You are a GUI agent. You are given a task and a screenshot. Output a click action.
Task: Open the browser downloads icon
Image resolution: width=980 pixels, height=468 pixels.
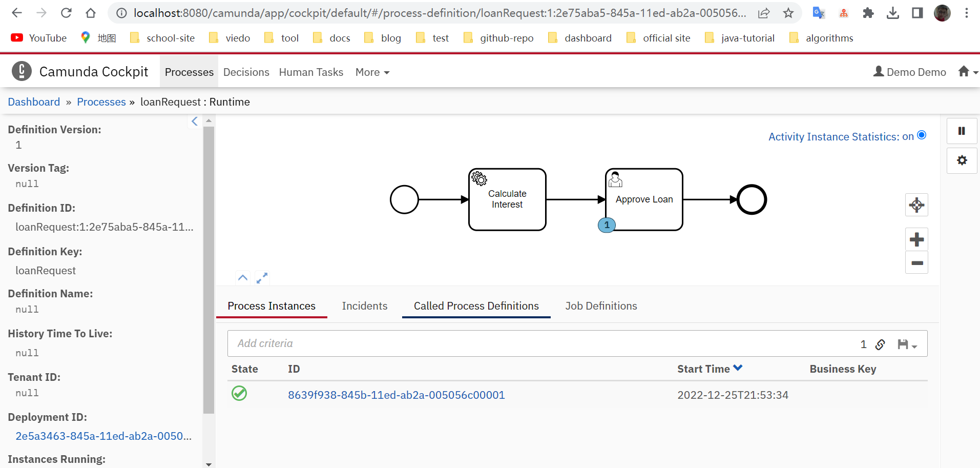(x=893, y=13)
